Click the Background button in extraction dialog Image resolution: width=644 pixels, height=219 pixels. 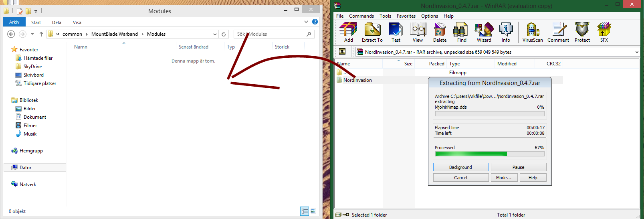click(x=461, y=167)
